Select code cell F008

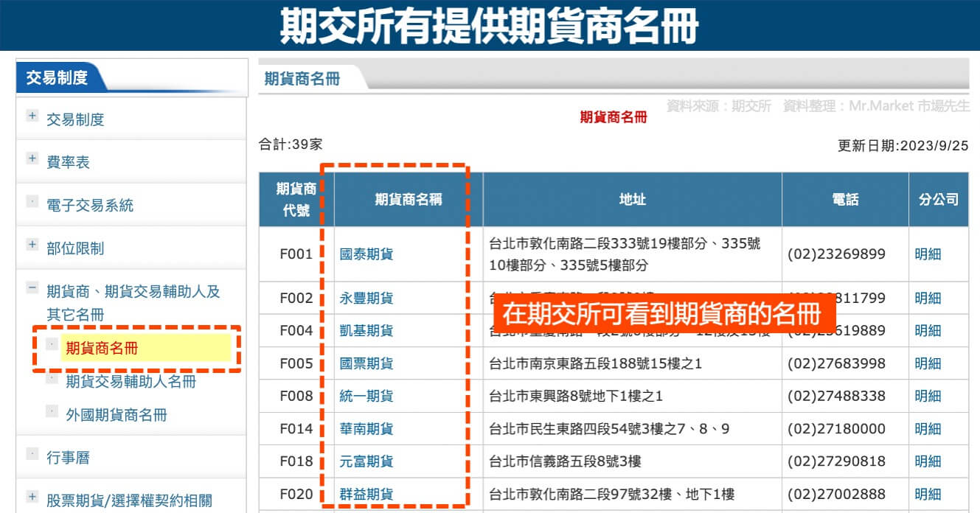(x=296, y=397)
